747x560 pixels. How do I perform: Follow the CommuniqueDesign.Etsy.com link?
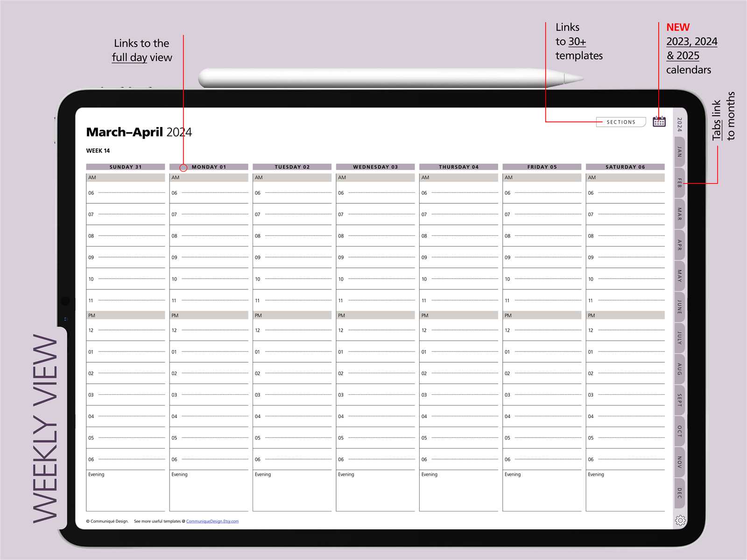click(212, 521)
